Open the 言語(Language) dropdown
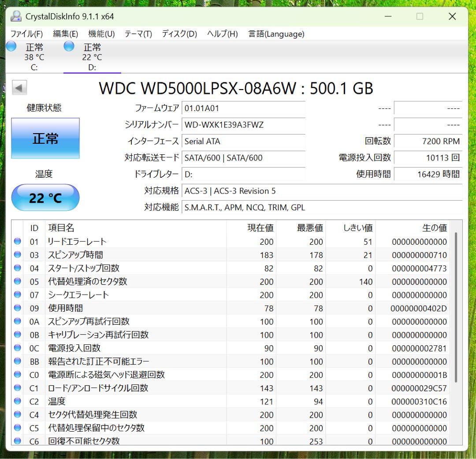 [x=275, y=34]
